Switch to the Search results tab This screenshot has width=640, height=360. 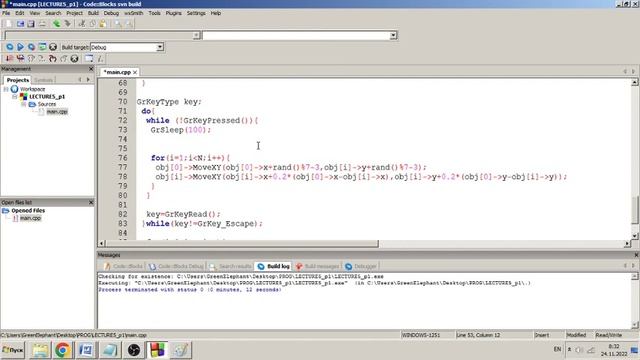pos(231,266)
